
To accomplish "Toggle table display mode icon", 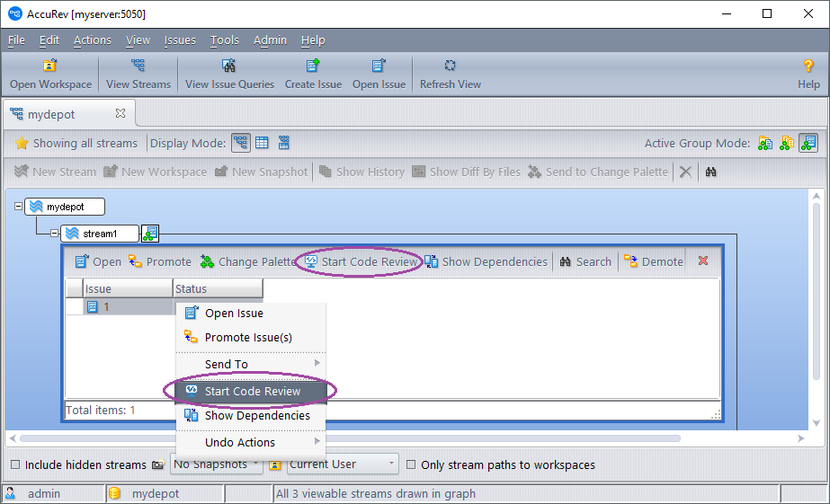I will pos(262,143).
